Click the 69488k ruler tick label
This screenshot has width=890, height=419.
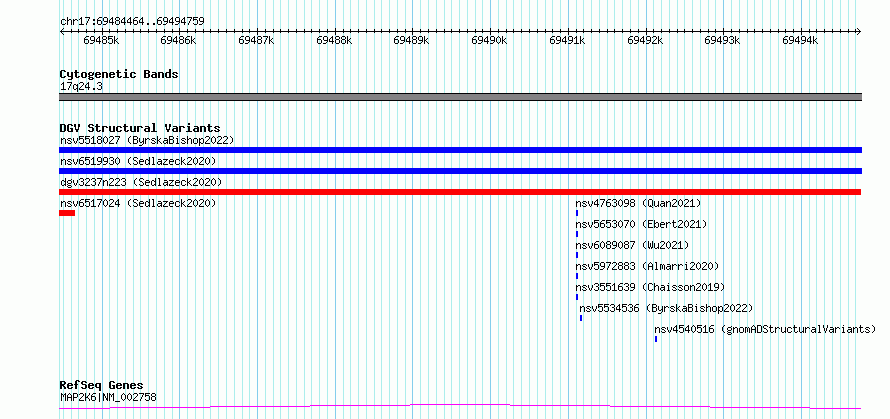(334, 40)
